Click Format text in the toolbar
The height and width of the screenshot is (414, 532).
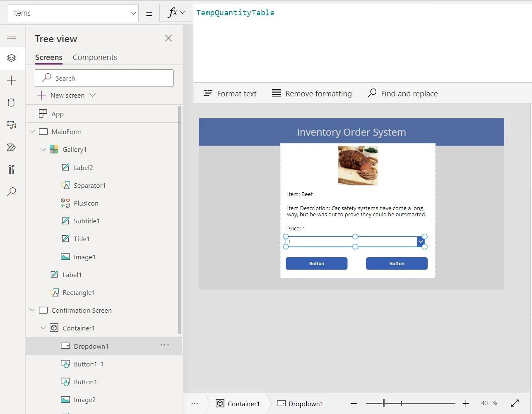(x=230, y=93)
